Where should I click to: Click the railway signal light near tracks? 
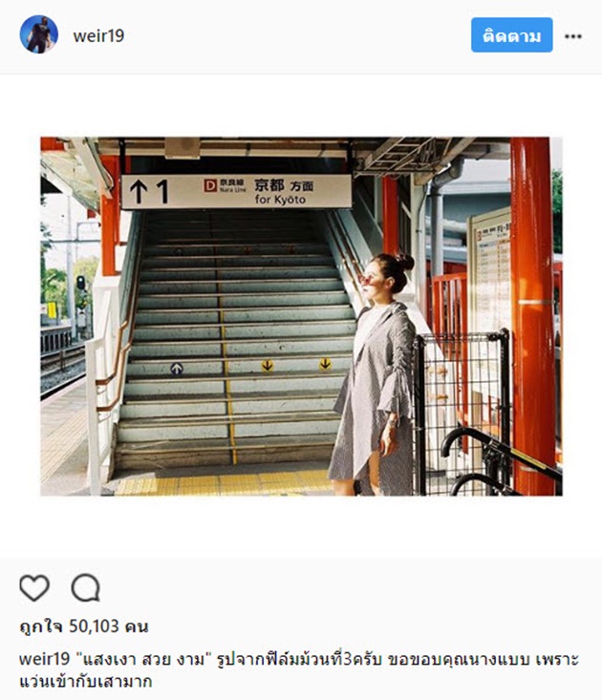click(81, 283)
